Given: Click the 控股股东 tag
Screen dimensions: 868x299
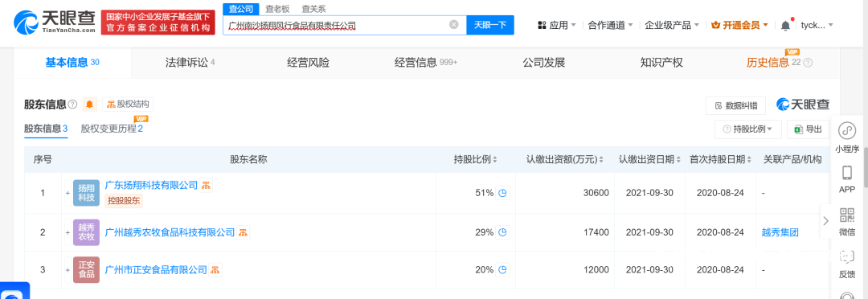Looking at the screenshot, I should point(124,201).
